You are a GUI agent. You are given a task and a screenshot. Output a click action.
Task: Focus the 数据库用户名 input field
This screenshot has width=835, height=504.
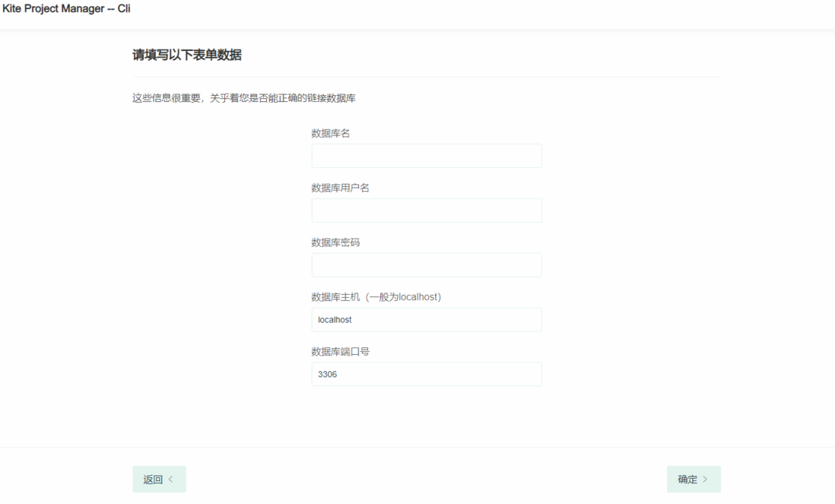pyautogui.click(x=427, y=211)
